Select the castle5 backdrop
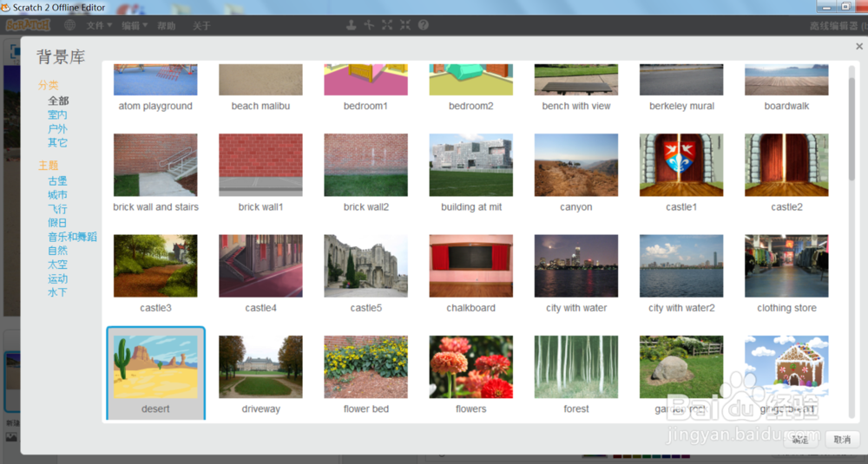Image resolution: width=868 pixels, height=464 pixels. pos(366,273)
